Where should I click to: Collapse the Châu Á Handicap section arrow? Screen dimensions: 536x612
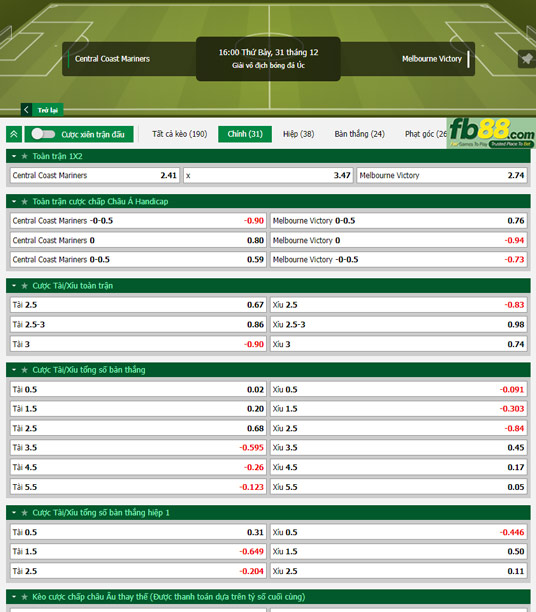pyautogui.click(x=14, y=201)
